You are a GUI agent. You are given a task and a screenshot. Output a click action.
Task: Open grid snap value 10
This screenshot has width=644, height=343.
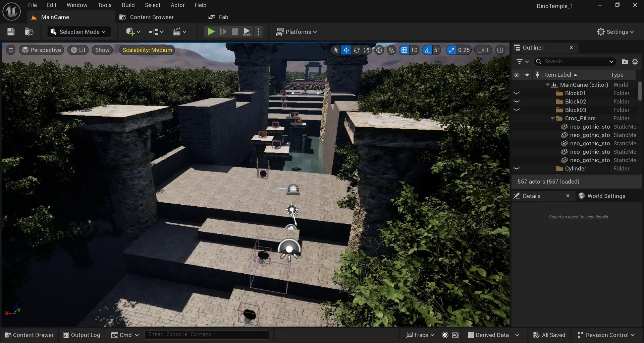coord(414,50)
